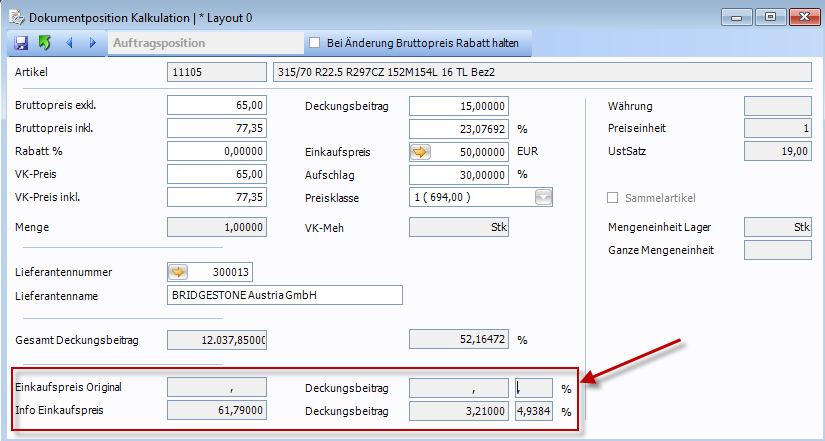Click the Deckungsbeitrag field showing 15,00000

coord(459,106)
